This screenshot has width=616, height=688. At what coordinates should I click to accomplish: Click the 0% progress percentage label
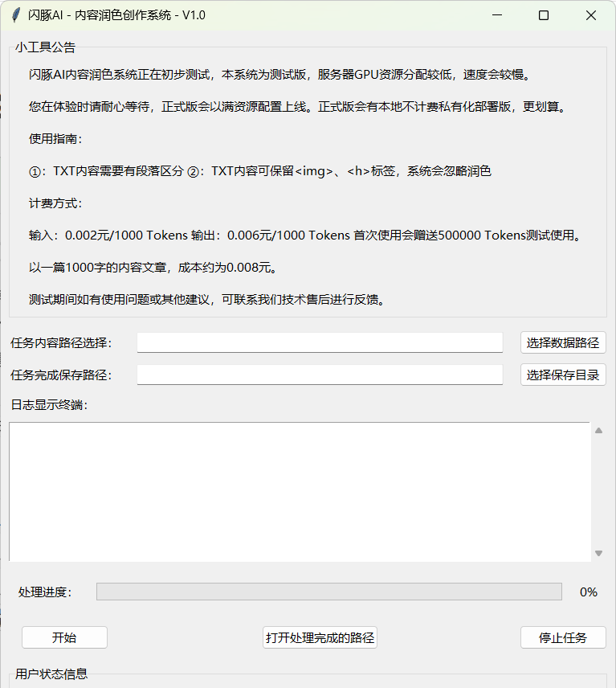(x=588, y=592)
